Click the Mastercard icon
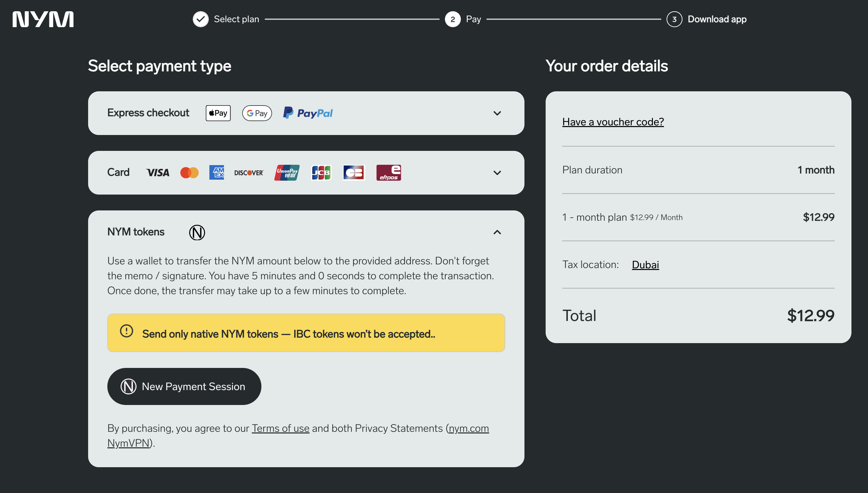The image size is (868, 493). click(190, 172)
